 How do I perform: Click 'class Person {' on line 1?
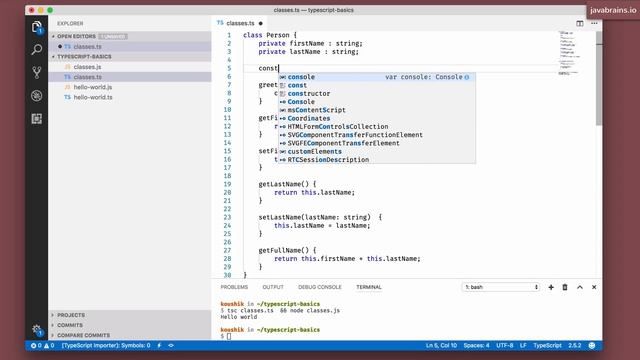[270, 35]
